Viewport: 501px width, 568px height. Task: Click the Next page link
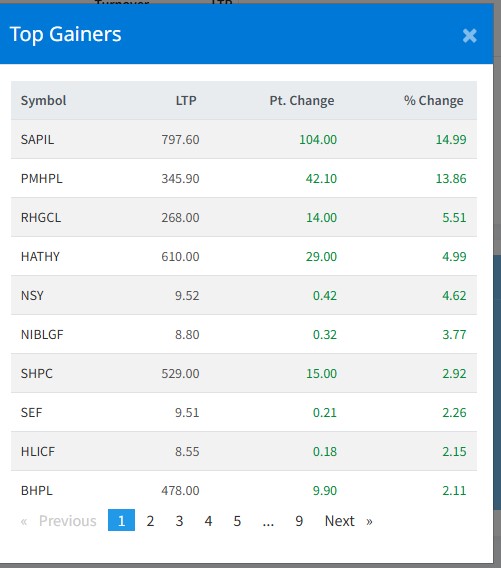[348, 521]
